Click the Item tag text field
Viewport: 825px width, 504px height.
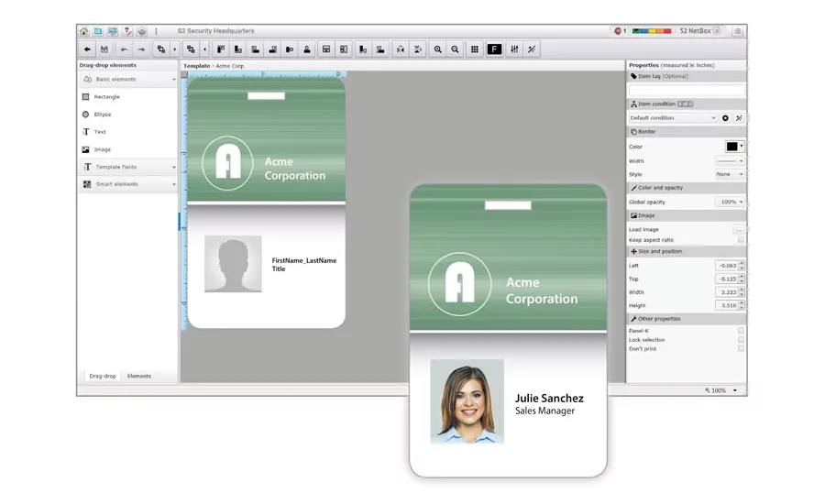point(686,91)
